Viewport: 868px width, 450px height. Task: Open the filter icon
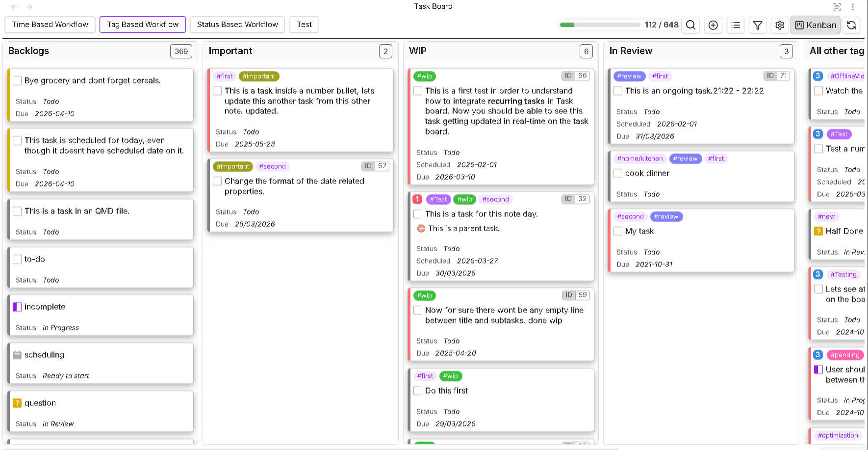pyautogui.click(x=758, y=25)
